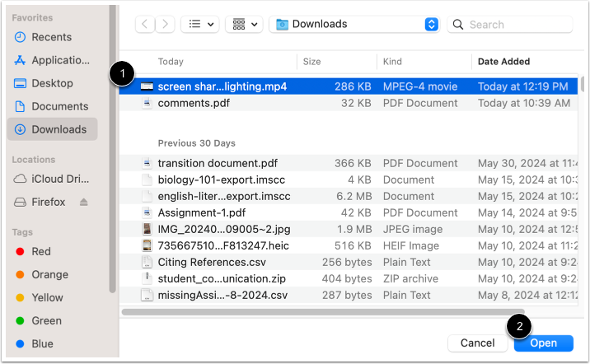
Task: Click the MPEG-4 movie kind cell
Action: coord(420,86)
